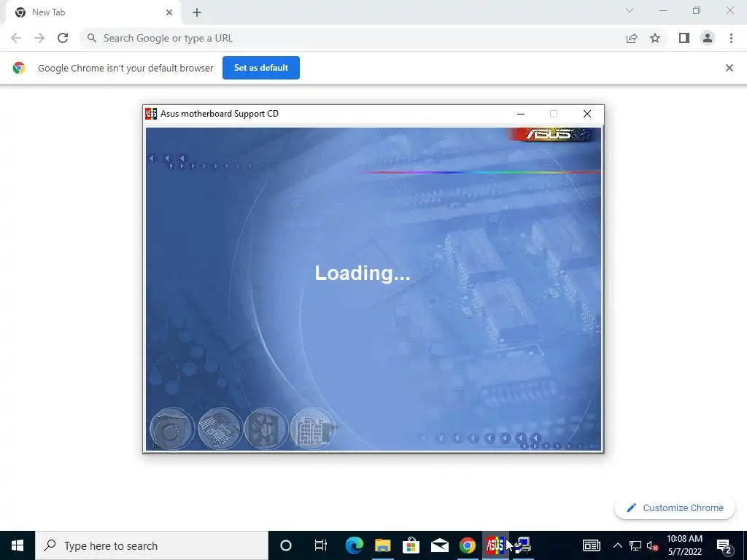Image resolution: width=747 pixels, height=560 pixels.
Task: Switch to Chrome via taskbar icon
Action: click(x=468, y=545)
